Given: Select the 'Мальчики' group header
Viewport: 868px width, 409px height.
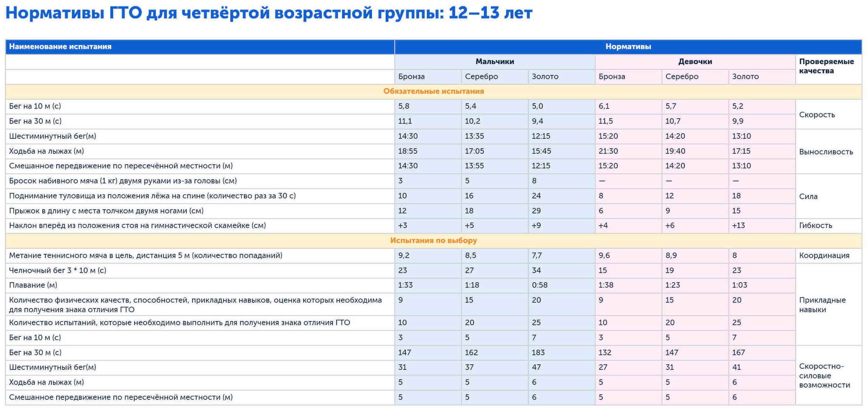Looking at the screenshot, I should coord(494,62).
